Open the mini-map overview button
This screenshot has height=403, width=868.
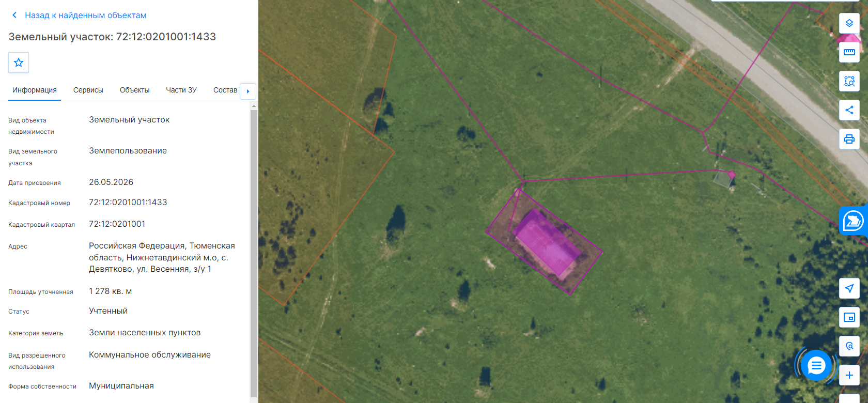(x=849, y=317)
